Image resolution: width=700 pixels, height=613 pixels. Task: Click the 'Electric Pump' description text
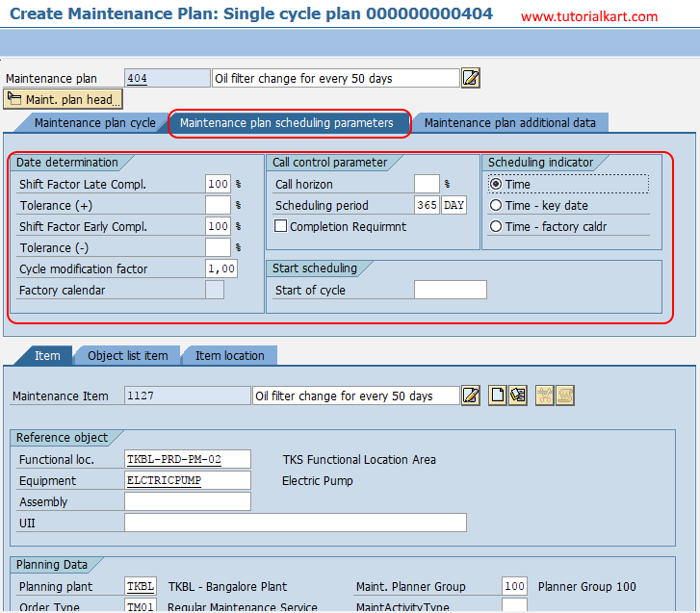pos(318,480)
